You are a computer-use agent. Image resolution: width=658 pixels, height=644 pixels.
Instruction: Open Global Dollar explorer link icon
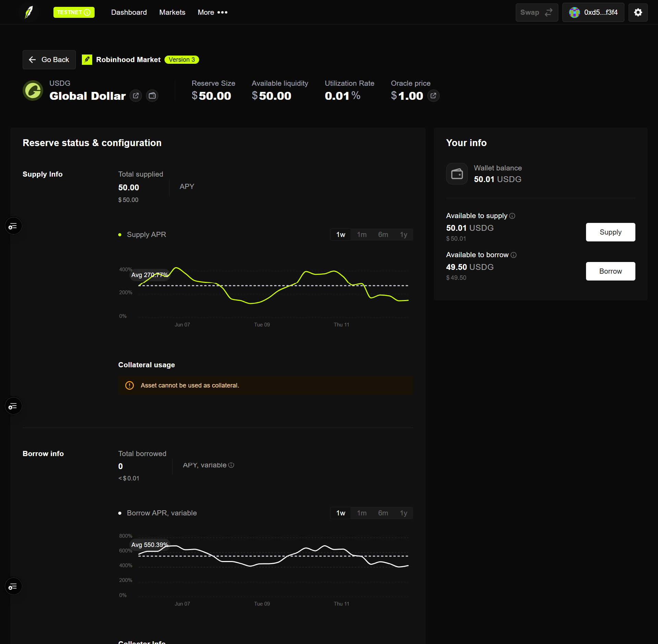[136, 96]
